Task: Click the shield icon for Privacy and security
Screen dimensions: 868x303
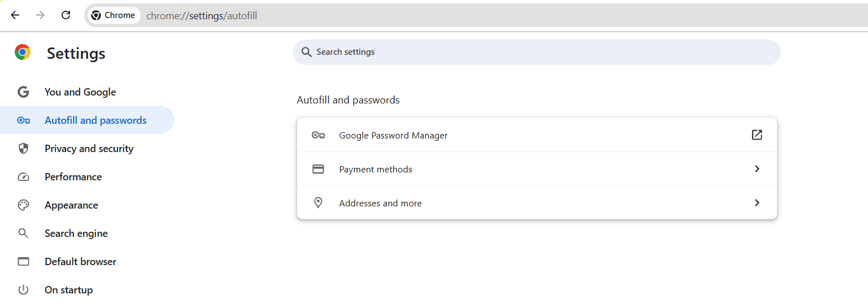Action: tap(23, 149)
